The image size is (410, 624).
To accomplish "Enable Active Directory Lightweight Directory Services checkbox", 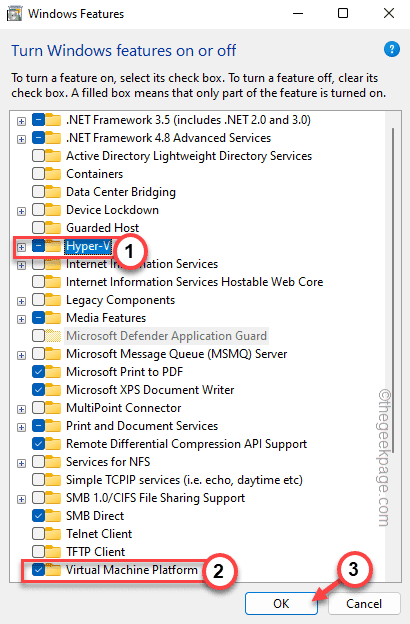I will [38, 156].
